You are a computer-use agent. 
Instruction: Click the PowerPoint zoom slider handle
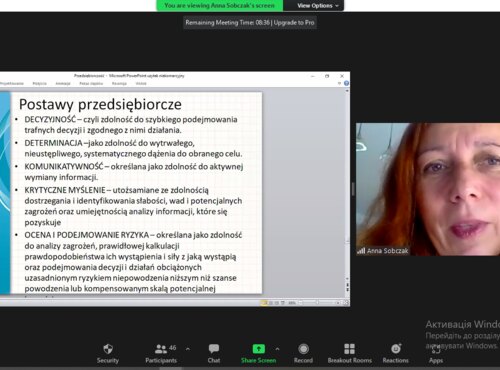317,303
